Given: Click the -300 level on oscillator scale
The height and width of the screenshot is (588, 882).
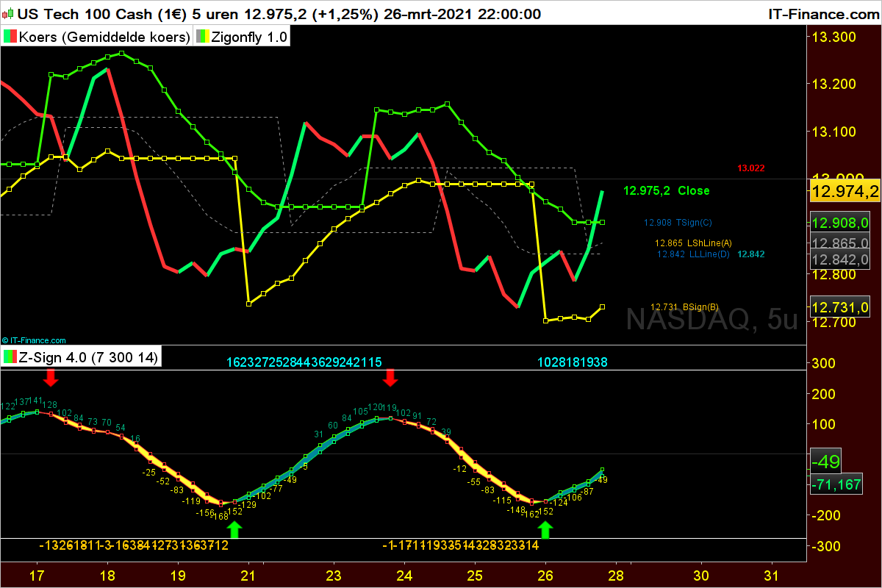Looking at the screenshot, I should (825, 546).
